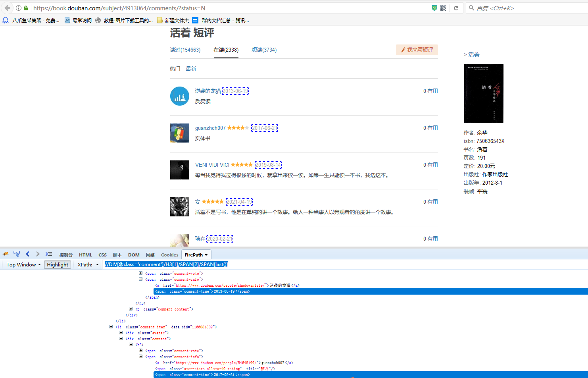
Task: Click the XPath expression input field
Action: click(344, 264)
